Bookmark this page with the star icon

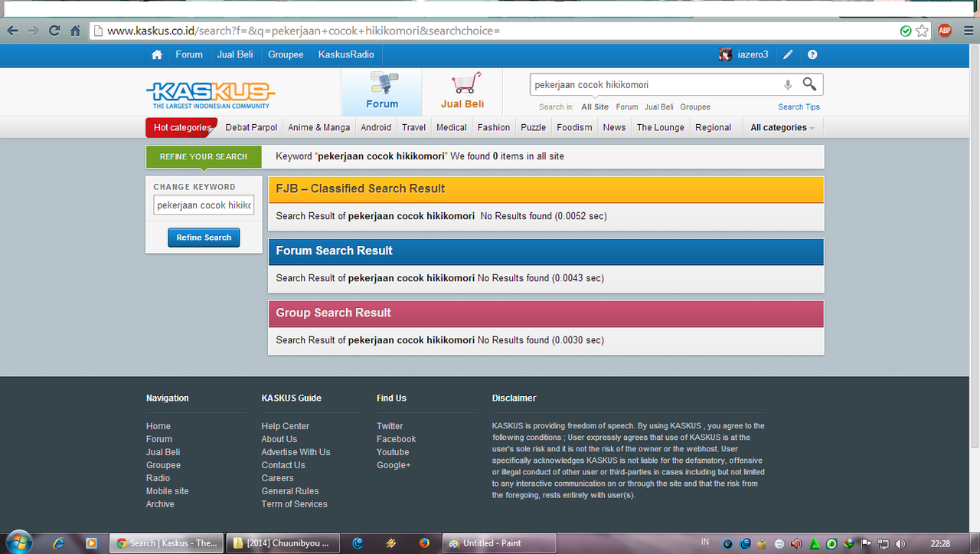tap(922, 31)
